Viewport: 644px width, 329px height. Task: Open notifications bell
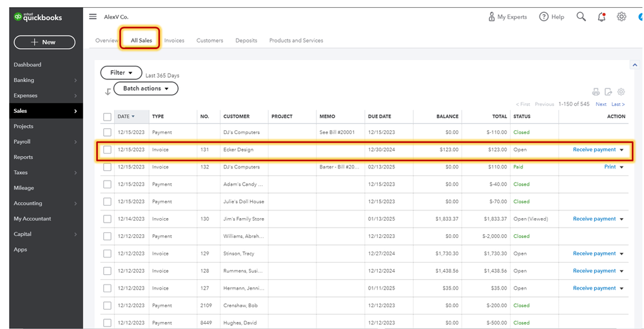[601, 17]
